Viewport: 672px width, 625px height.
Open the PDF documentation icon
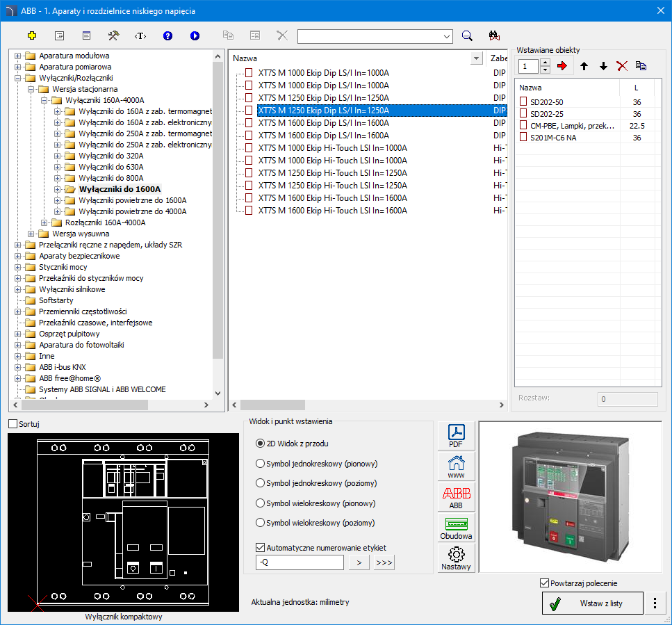coord(456,436)
